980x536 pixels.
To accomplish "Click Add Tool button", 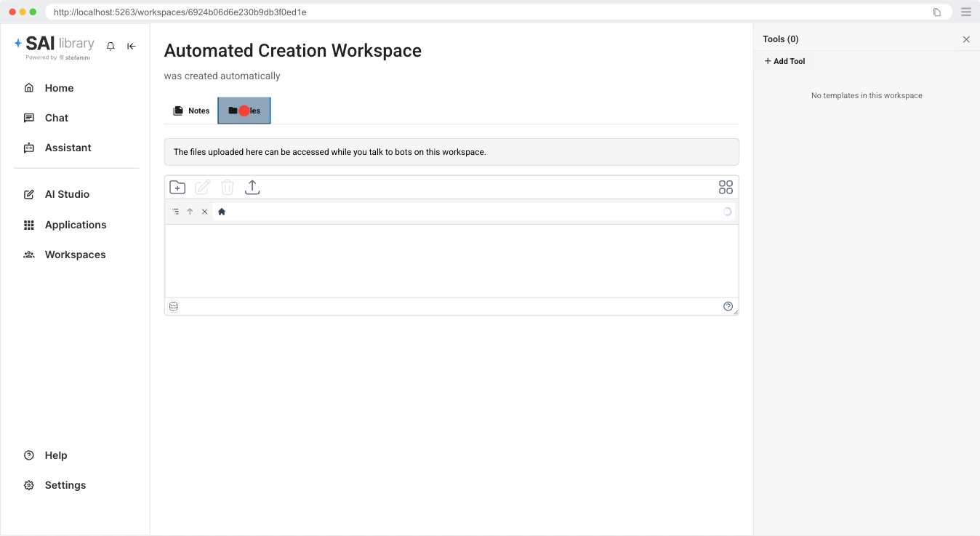I will click(784, 61).
